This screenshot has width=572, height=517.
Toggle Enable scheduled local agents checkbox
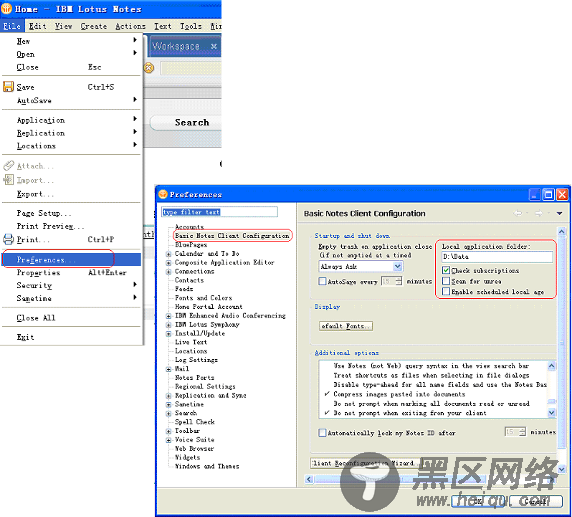tap(446, 292)
